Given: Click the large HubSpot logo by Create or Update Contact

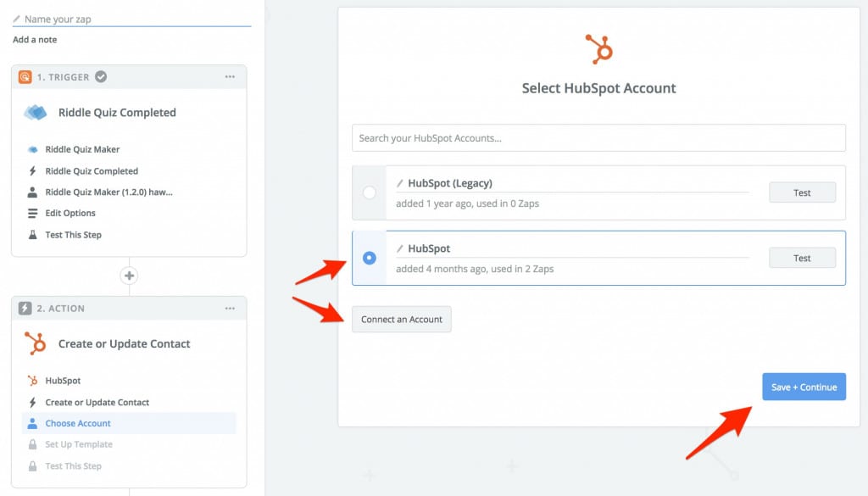Looking at the screenshot, I should (x=36, y=343).
